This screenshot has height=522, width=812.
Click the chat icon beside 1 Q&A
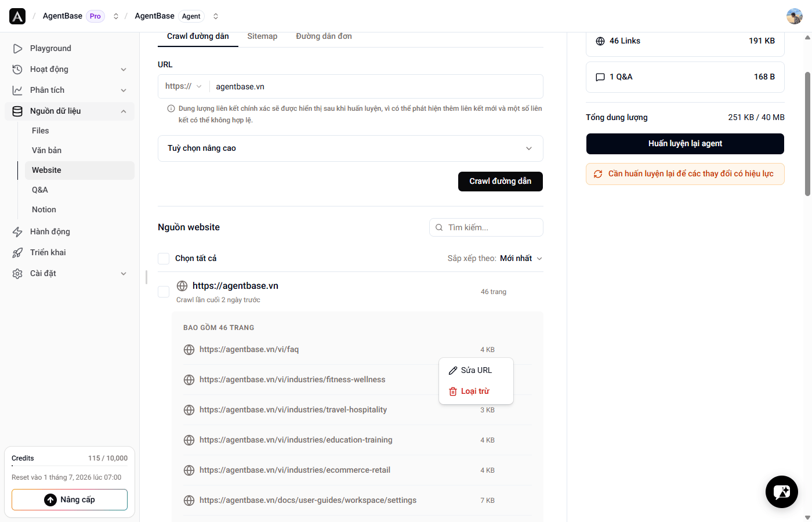pos(600,77)
